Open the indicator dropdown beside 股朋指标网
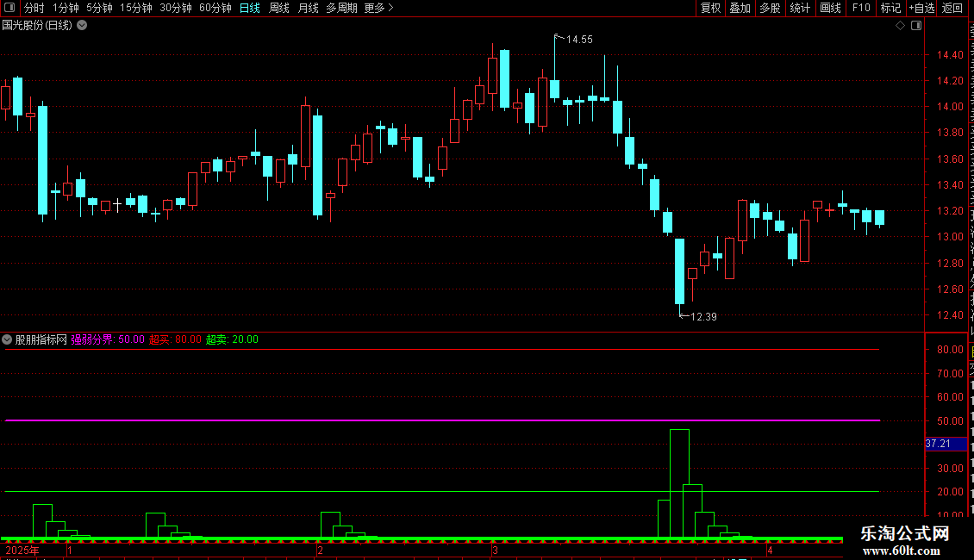 [x=7, y=339]
